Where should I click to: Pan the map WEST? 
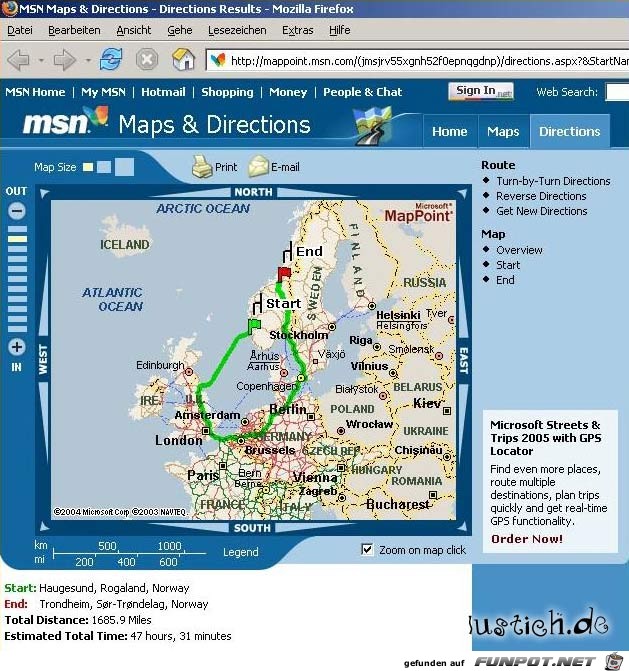tap(43, 360)
